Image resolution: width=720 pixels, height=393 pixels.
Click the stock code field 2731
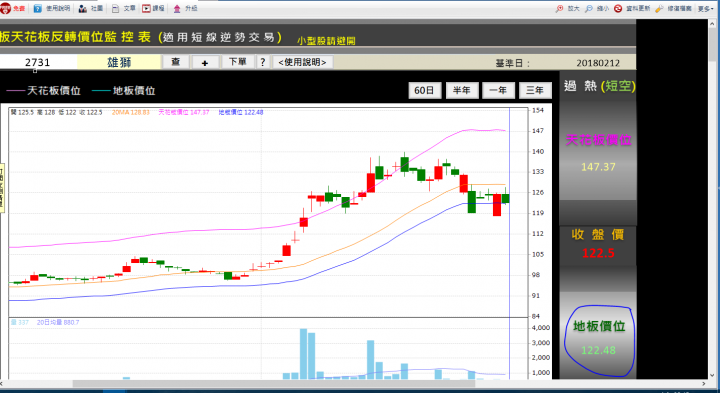(38, 62)
